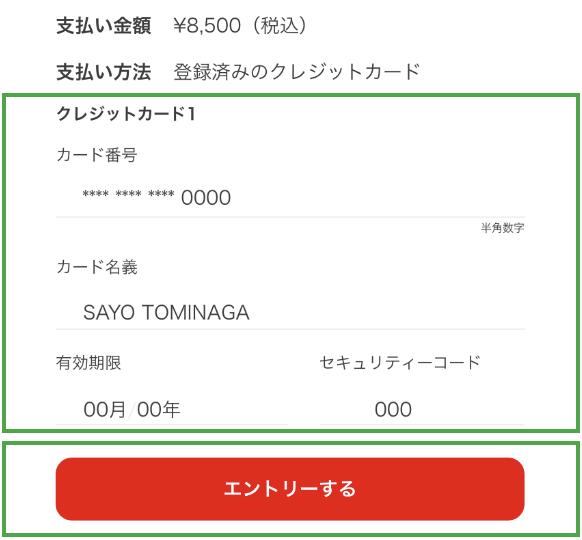Click the カード名義 label

tap(97, 266)
